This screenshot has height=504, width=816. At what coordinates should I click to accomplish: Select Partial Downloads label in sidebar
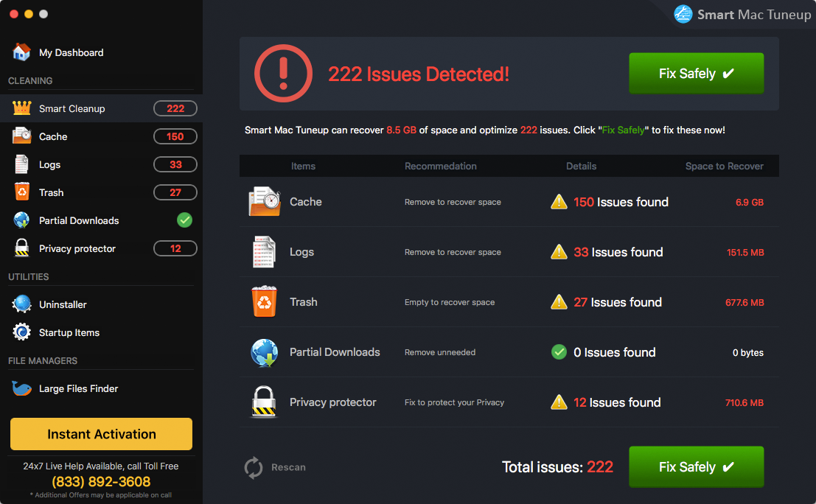tap(79, 220)
